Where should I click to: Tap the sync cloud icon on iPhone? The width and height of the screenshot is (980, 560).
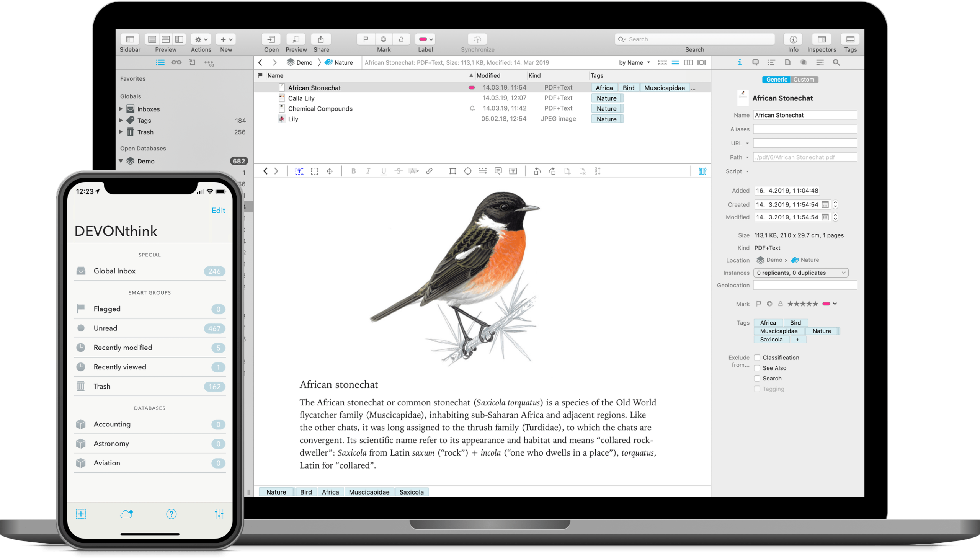(127, 514)
